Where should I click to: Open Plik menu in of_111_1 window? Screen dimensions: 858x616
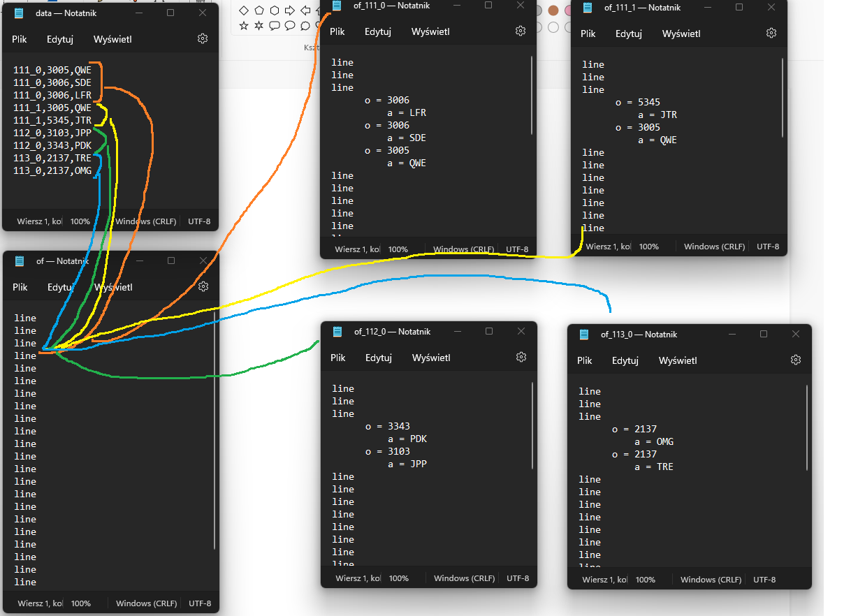[x=588, y=34]
